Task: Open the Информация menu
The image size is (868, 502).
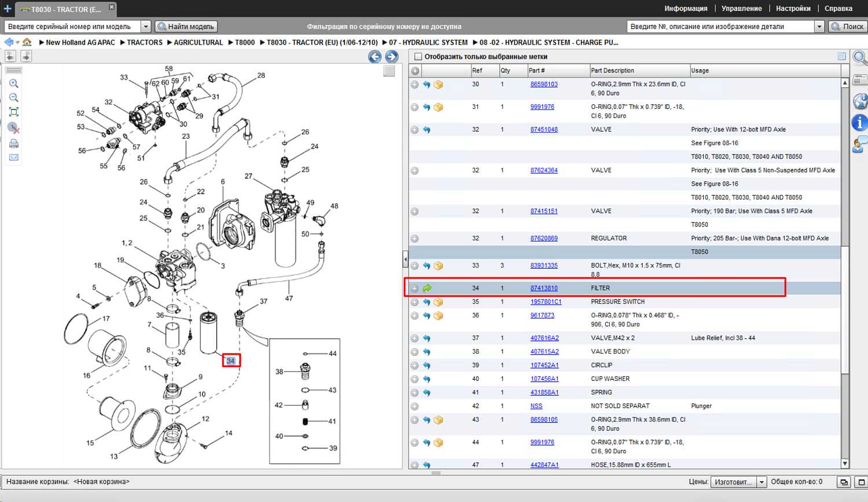Action: coord(686,9)
